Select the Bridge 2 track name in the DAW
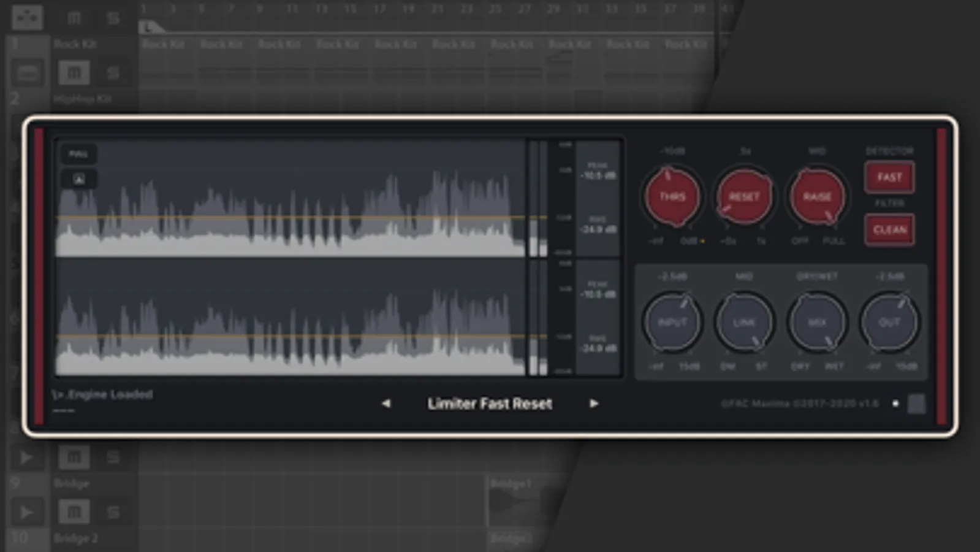The height and width of the screenshot is (552, 980). point(76,538)
